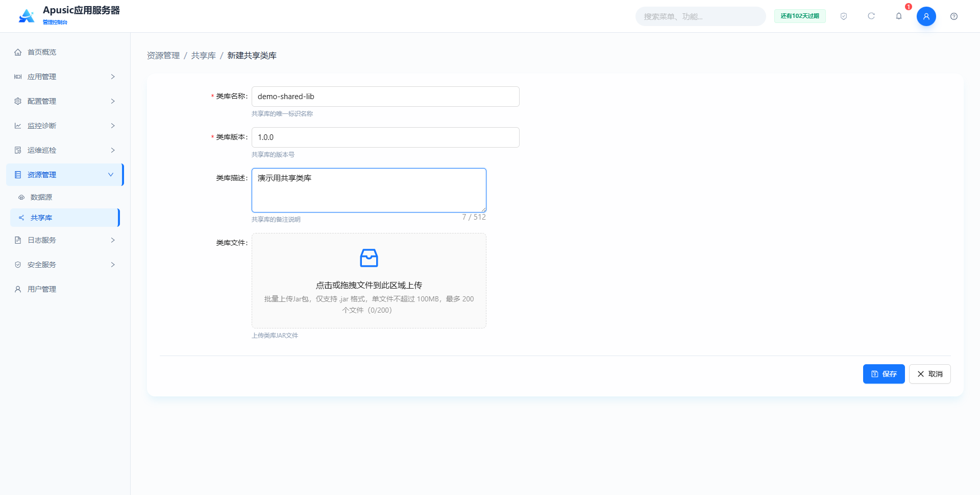Click the 保存 button
Screen dimensions: 980x495
(884, 374)
